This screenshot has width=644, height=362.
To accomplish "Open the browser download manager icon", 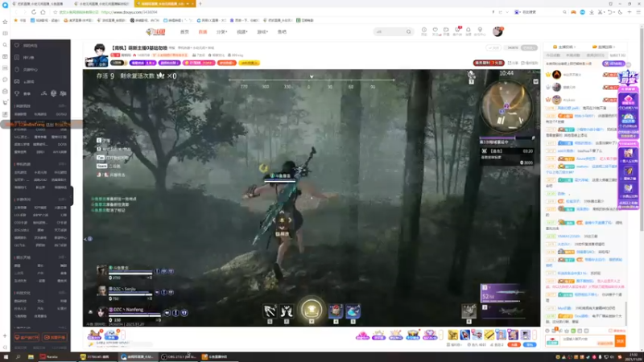I will click(592, 12).
